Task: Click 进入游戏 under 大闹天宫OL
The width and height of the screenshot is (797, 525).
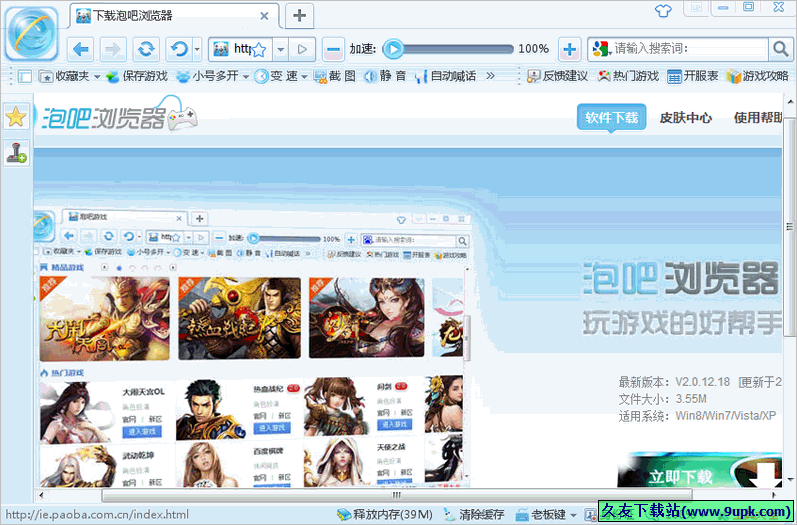Action: tap(142, 432)
